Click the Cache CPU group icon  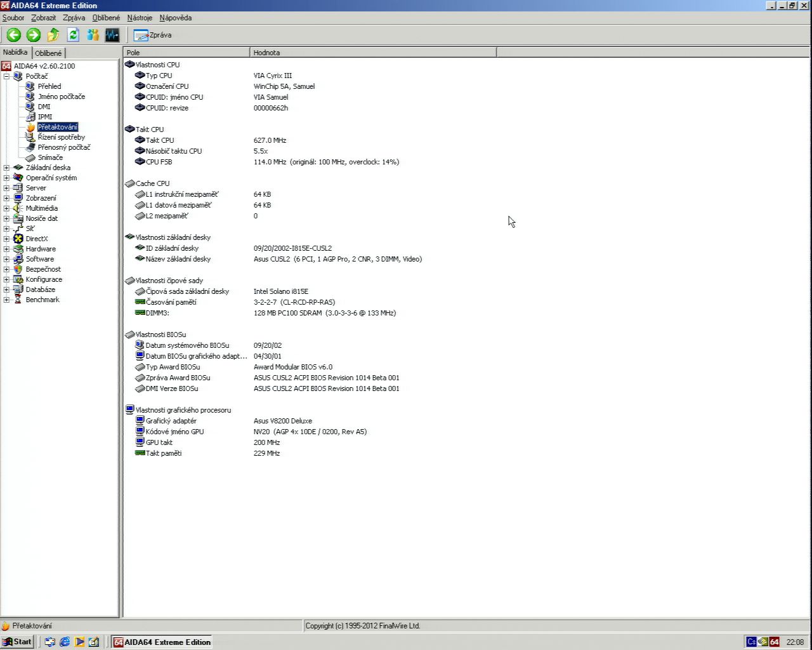pyautogui.click(x=129, y=183)
